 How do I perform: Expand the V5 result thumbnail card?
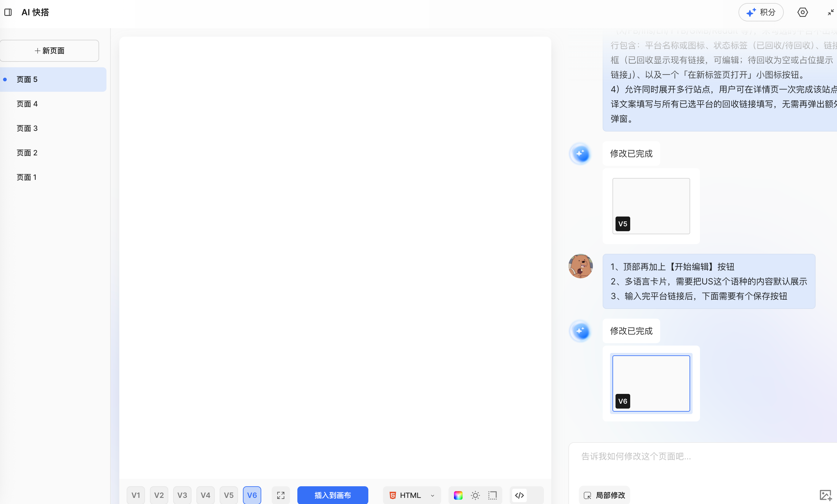coord(651,206)
